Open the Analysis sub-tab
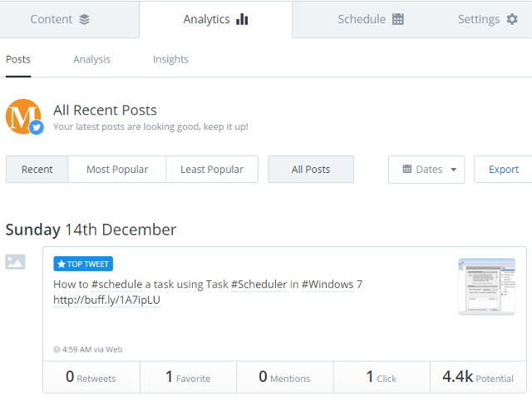The image size is (532, 401). pos(91,59)
